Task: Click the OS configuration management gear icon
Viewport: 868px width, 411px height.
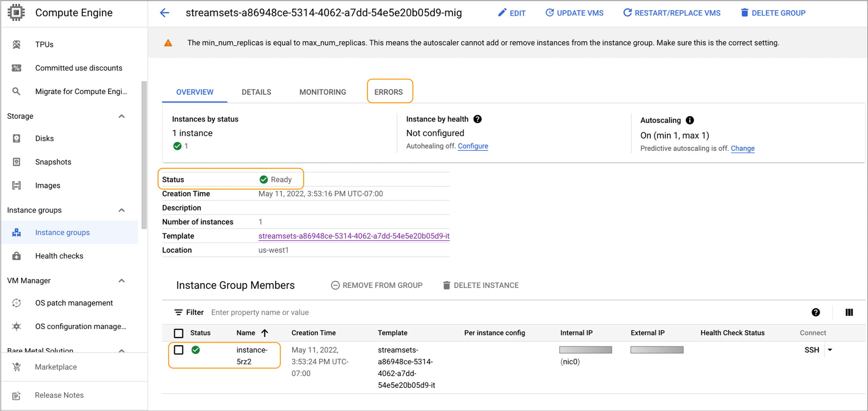Action: click(x=16, y=326)
